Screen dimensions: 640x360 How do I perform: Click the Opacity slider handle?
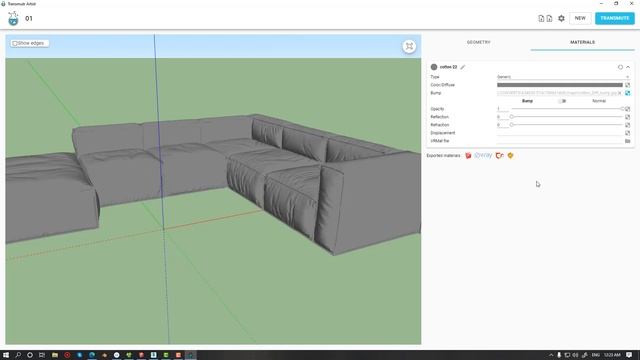pyautogui.click(x=623, y=109)
